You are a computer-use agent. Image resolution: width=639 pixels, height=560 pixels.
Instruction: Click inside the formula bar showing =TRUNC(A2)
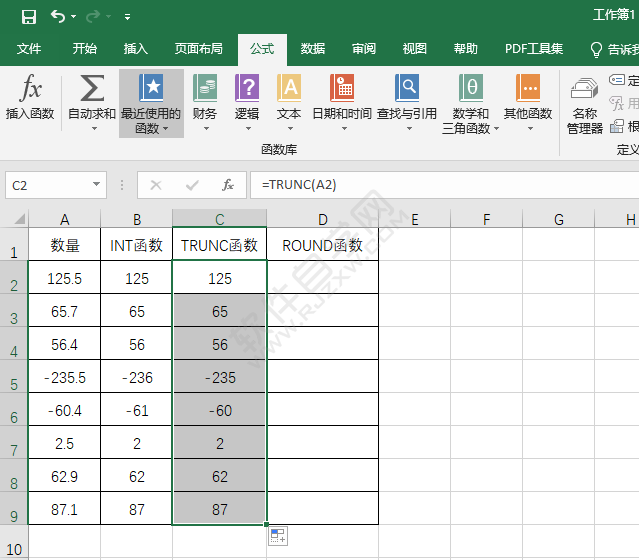(440, 185)
